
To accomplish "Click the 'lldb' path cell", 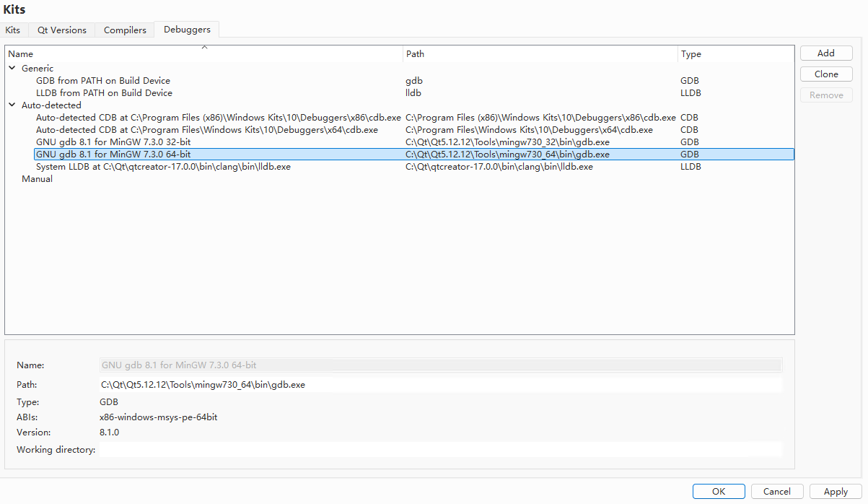I will (413, 93).
